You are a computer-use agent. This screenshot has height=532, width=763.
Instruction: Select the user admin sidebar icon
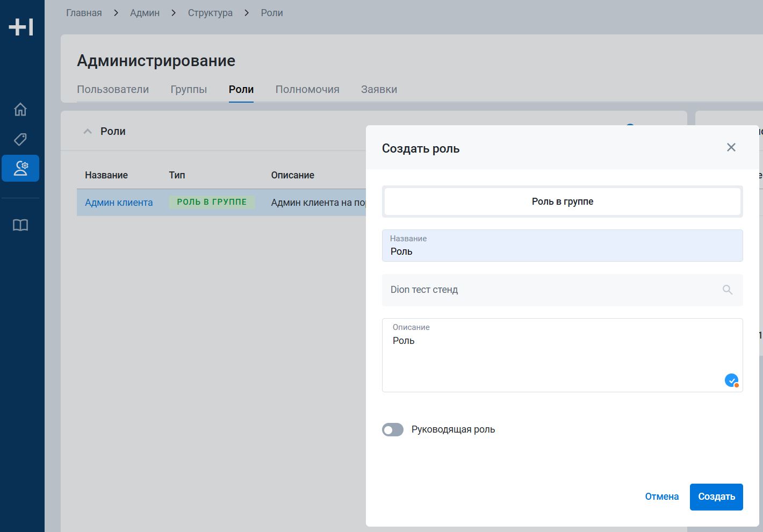click(20, 168)
